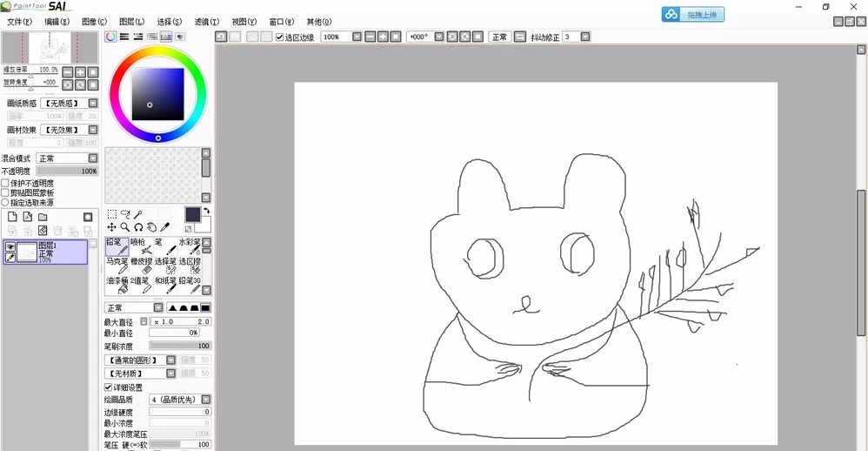
Task: Adjust the 笔刷浓度 density slider
Action: tap(180, 346)
